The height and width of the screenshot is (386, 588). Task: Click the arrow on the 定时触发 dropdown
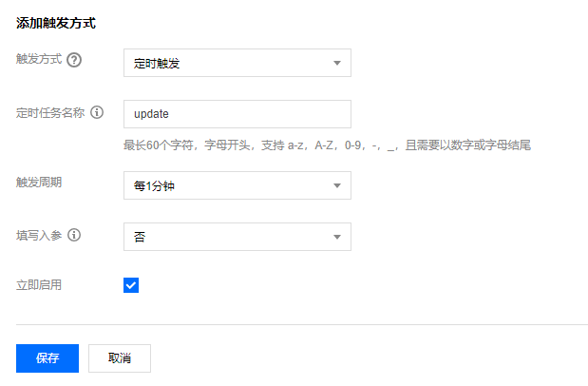click(x=337, y=63)
